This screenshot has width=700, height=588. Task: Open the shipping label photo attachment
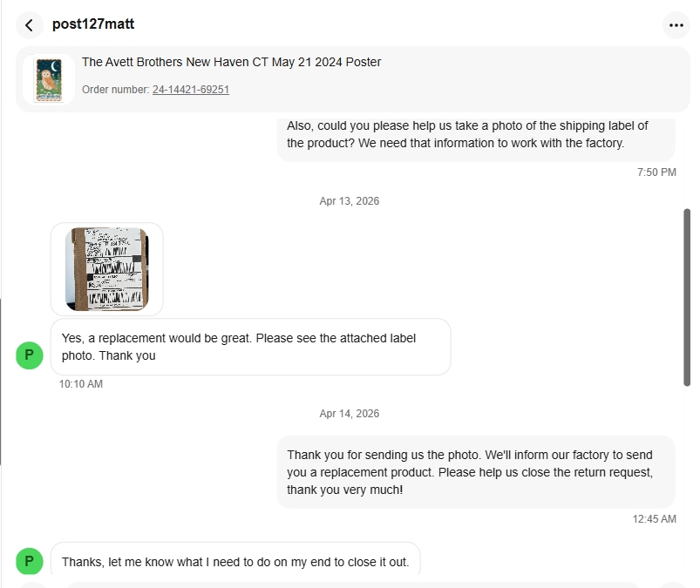(107, 268)
